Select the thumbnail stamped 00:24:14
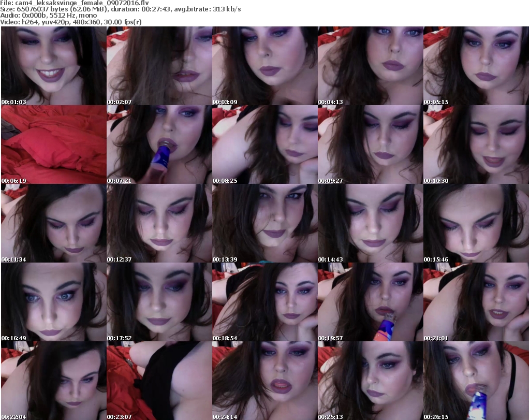Screen dimensions: 530x420 pos(264,381)
